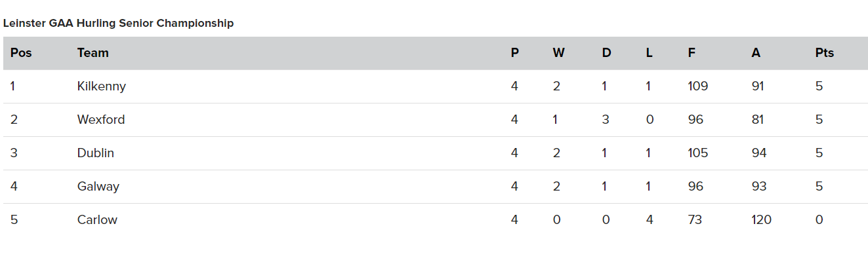This screenshot has height=262, width=868.
Task: Click the F column header
Action: (x=692, y=53)
